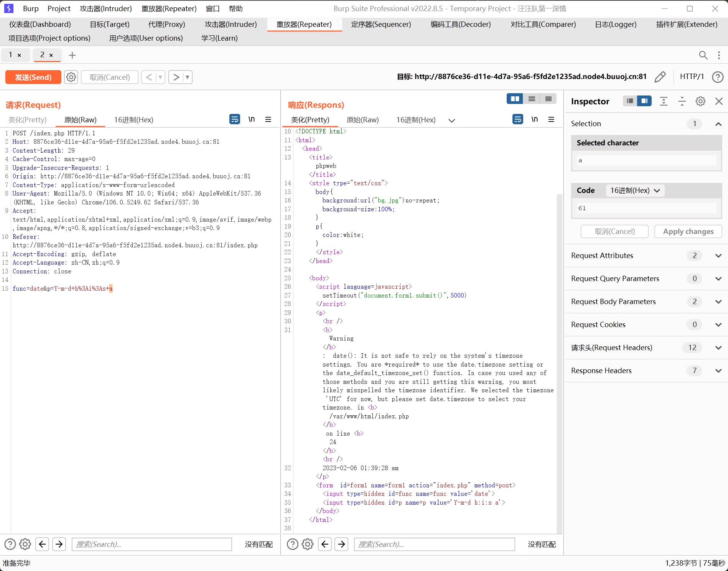Jump to next match in Request search
Viewport: 728px width, 571px height.
click(x=59, y=544)
